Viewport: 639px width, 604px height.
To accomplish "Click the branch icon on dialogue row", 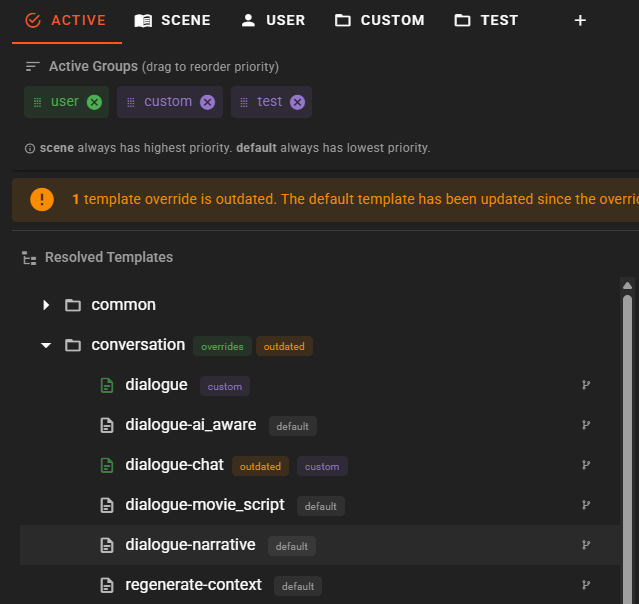I will click(585, 385).
